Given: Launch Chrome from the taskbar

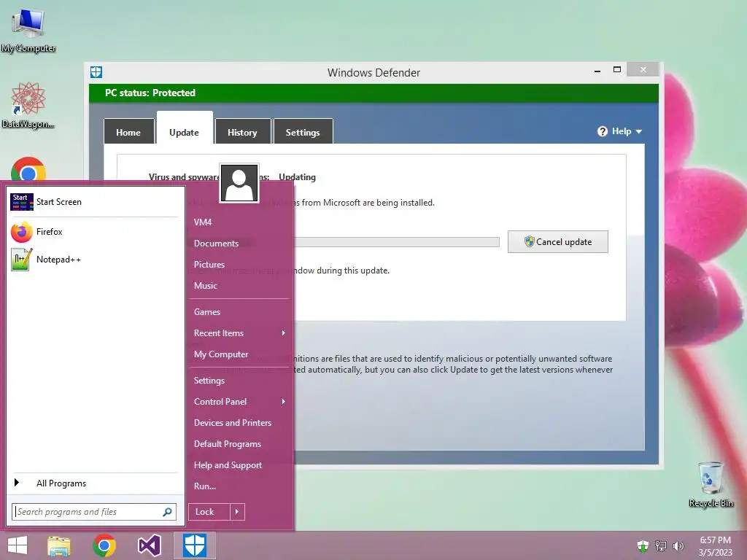Looking at the screenshot, I should click(104, 545).
